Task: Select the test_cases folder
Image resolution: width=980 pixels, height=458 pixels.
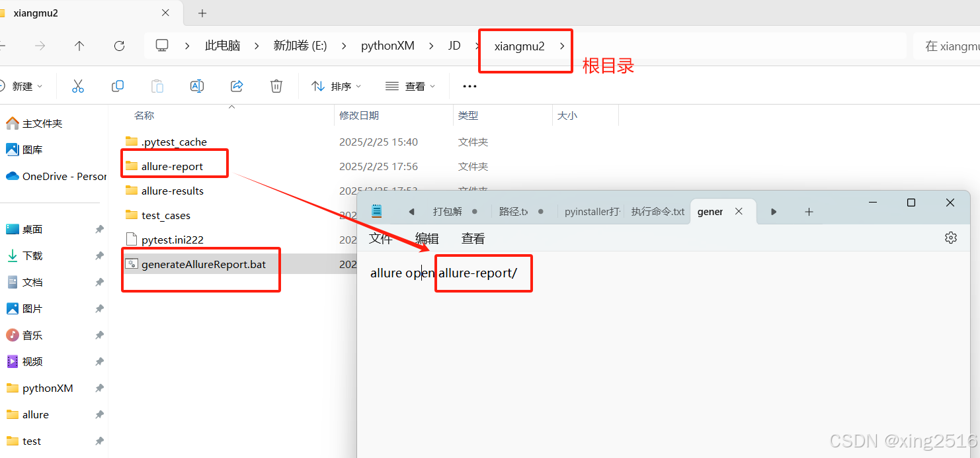Action: tap(165, 215)
